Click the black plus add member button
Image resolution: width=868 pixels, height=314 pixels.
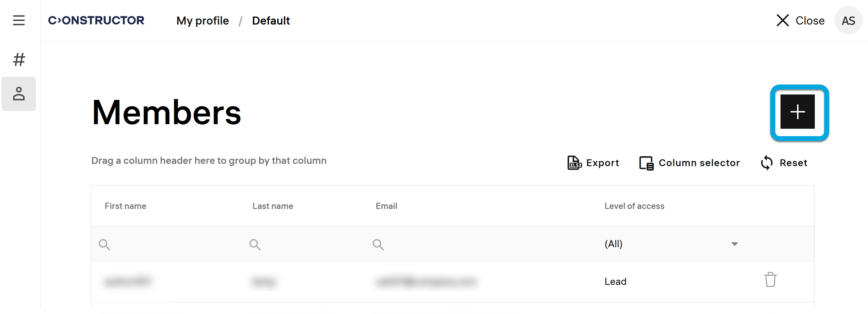797,112
